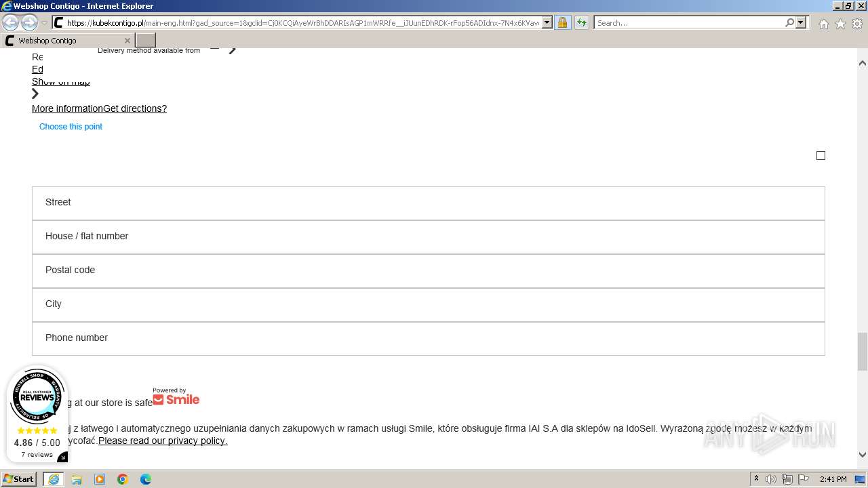The image size is (868, 488).
Task: Click the volume speaker tray icon
Action: [772, 479]
